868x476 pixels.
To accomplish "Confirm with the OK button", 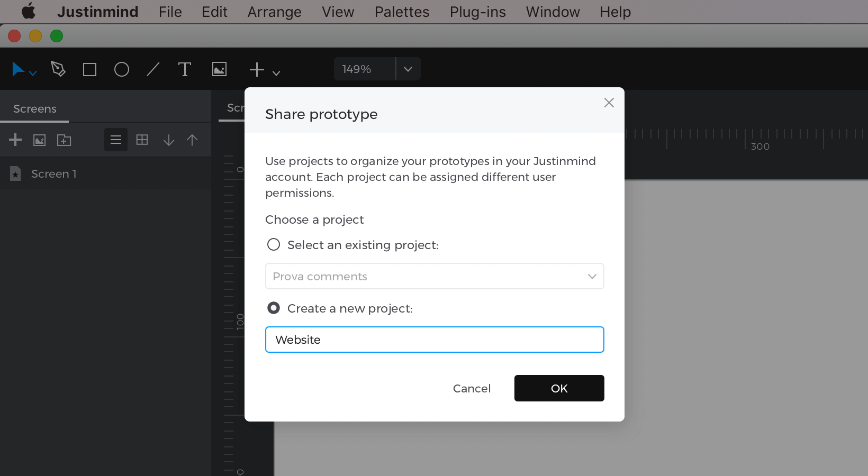I will click(559, 388).
